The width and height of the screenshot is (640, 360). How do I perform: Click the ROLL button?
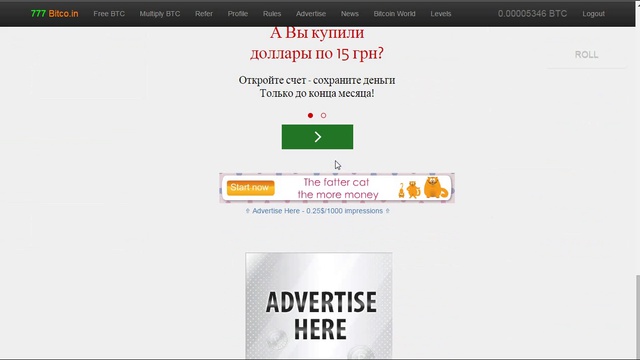pyautogui.click(x=587, y=55)
